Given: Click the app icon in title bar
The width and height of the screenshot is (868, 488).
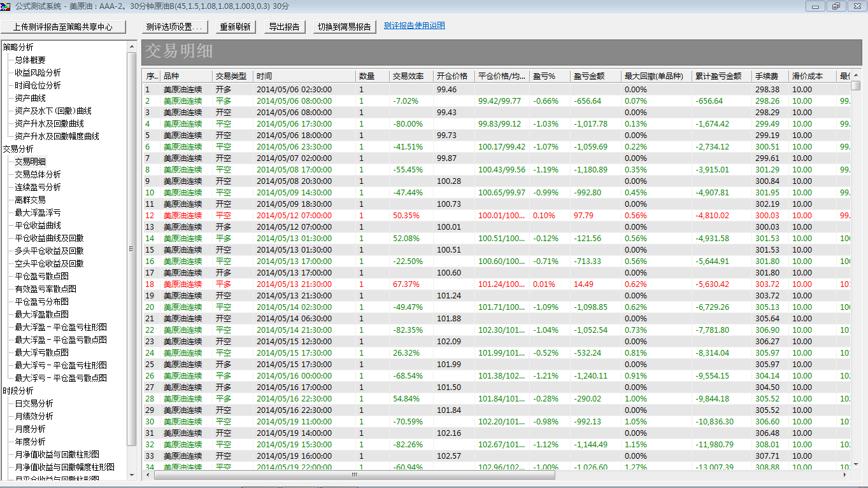Looking at the screenshot, I should [x=6, y=6].
